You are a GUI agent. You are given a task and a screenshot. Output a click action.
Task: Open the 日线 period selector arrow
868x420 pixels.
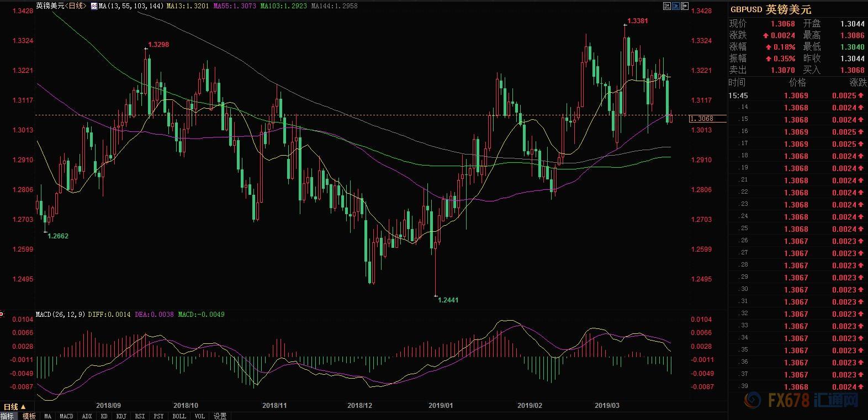click(x=24, y=407)
